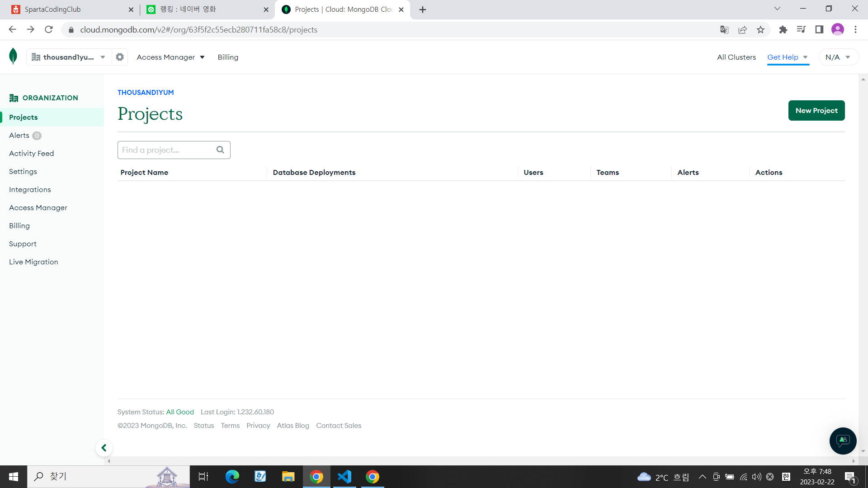Click the THOUSAND1YUM breadcrumb link
The image size is (868, 488).
coord(146,92)
